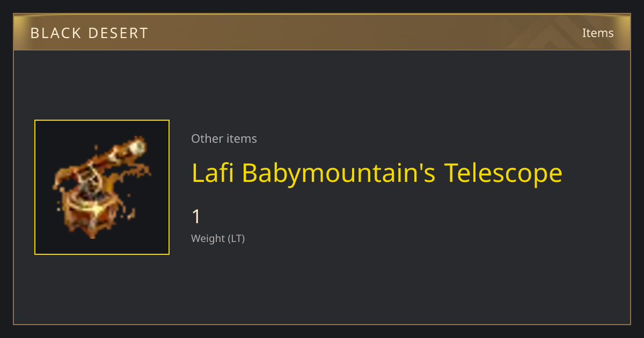Click the word "Other" in the category label
Screen dimensions: 644x338
207,138
